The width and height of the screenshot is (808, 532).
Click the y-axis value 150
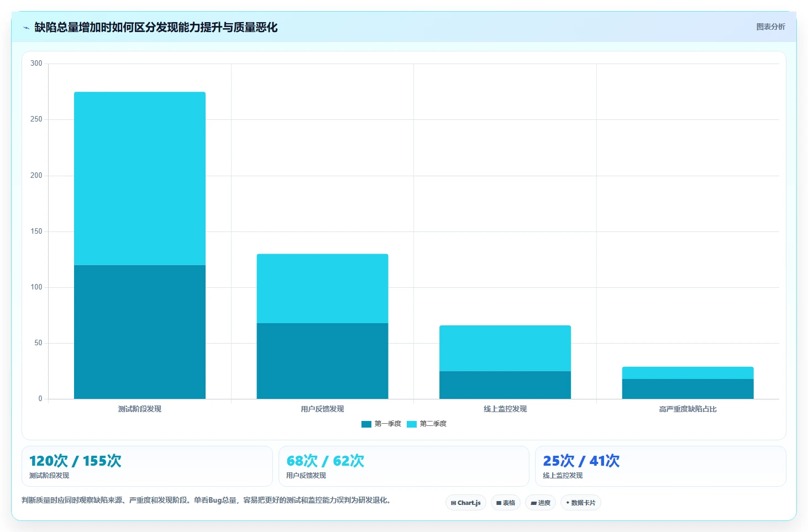pyautogui.click(x=36, y=231)
